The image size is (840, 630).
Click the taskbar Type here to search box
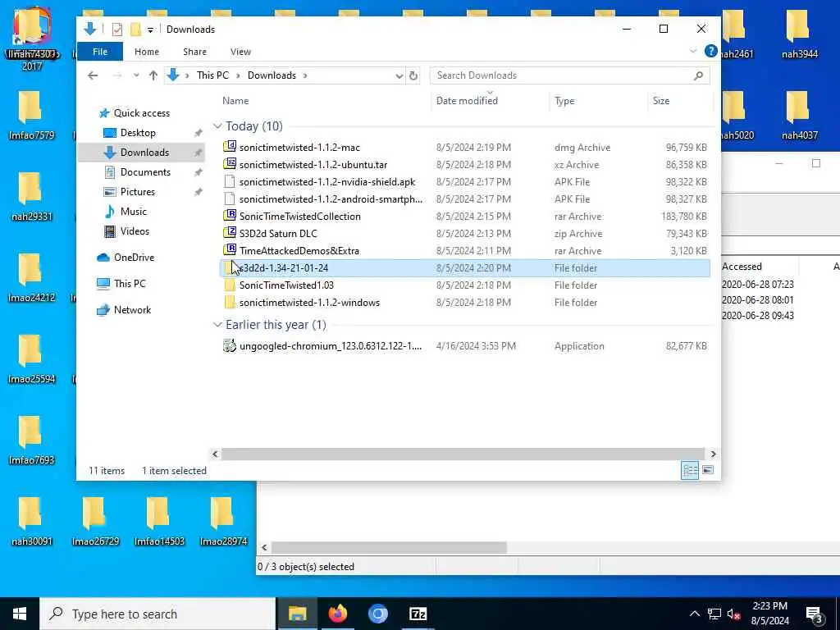tap(157, 614)
